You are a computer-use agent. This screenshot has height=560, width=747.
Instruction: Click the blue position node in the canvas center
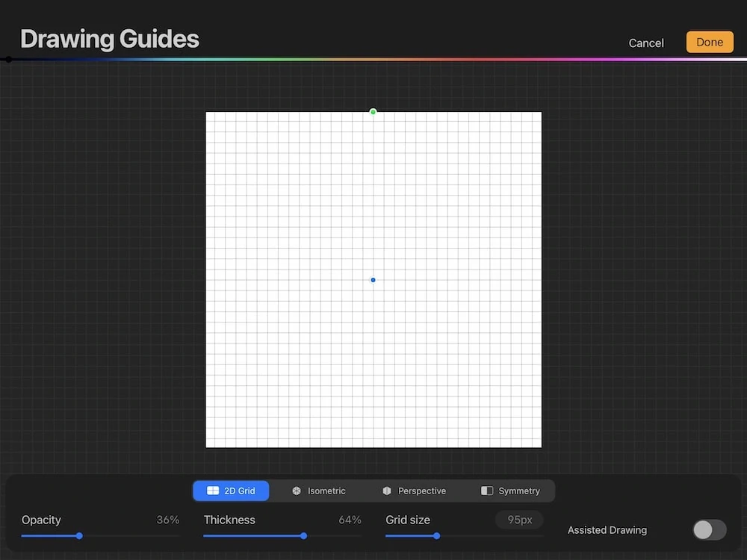[x=373, y=280]
